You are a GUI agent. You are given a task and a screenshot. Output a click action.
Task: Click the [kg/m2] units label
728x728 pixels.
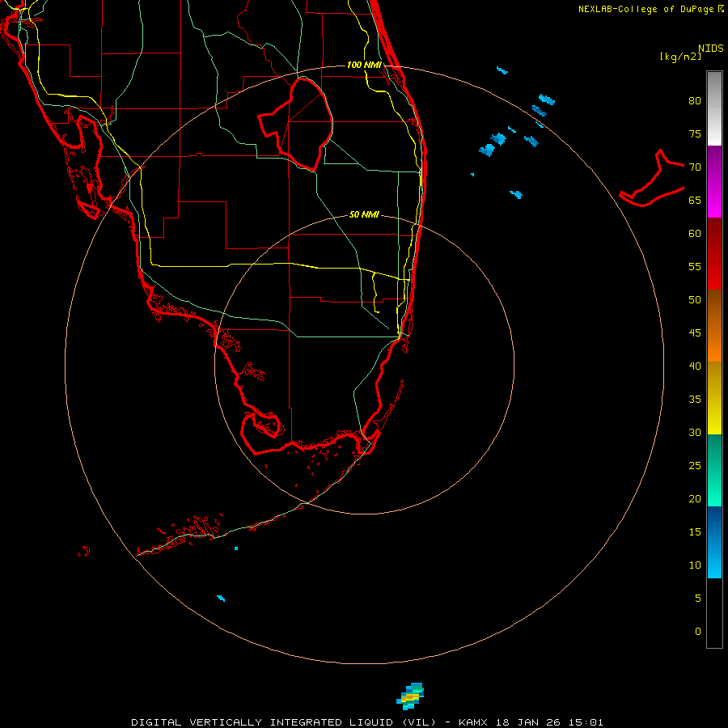coord(680,57)
